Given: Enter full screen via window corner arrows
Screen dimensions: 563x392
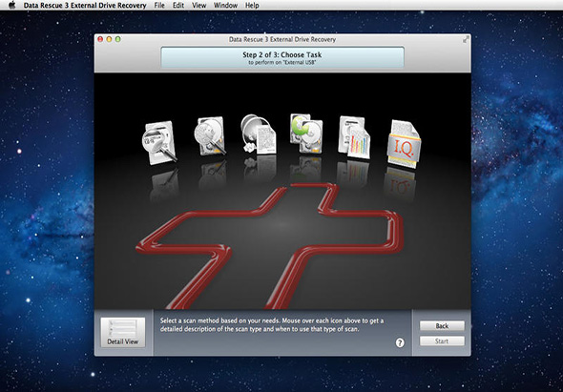Looking at the screenshot, I should point(466,39).
